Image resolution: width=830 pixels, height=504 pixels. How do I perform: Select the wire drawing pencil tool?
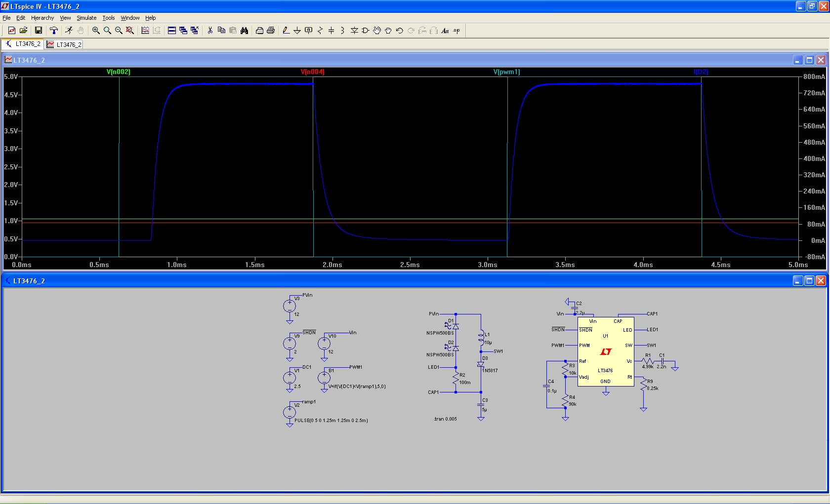point(286,30)
